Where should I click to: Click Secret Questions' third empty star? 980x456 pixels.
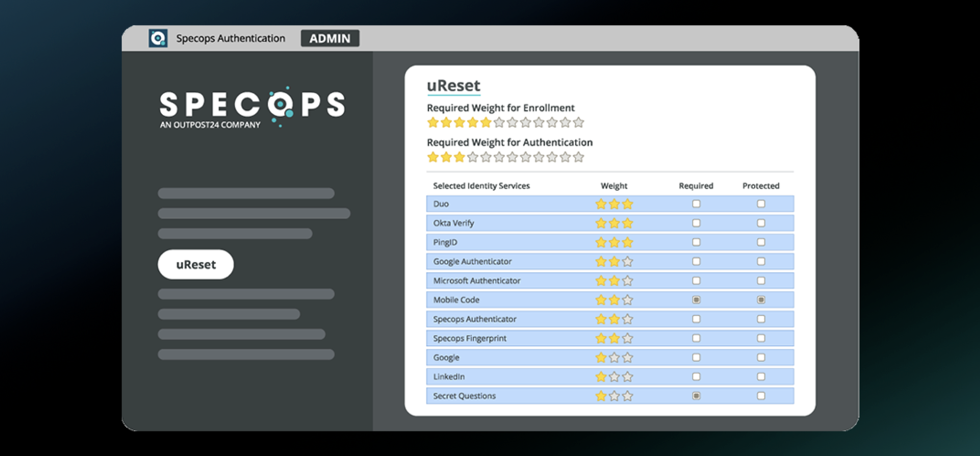pyautogui.click(x=627, y=396)
